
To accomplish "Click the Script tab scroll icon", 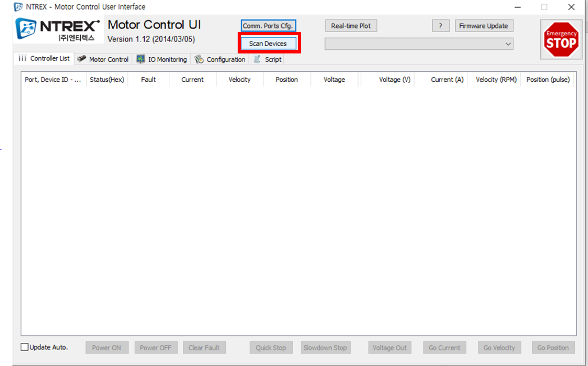I will (x=256, y=59).
